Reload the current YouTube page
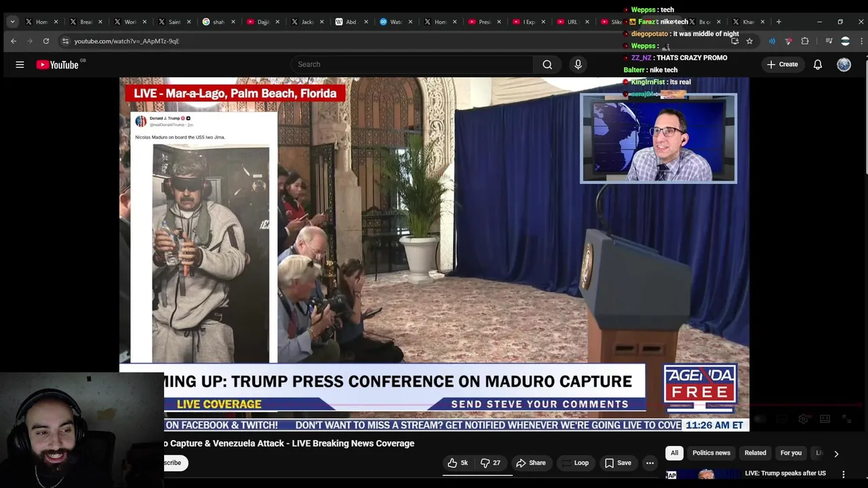This screenshot has width=868, height=488. click(x=46, y=41)
